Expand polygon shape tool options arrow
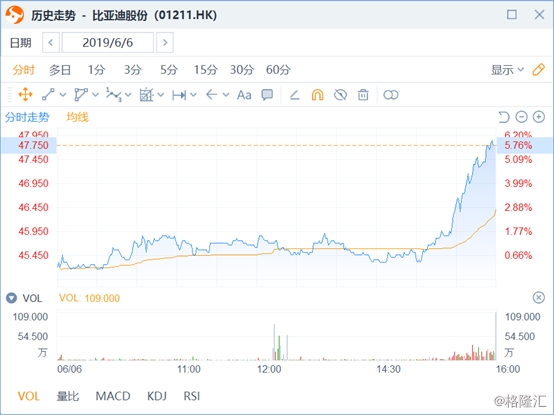The width and height of the screenshot is (554, 415). point(95,95)
